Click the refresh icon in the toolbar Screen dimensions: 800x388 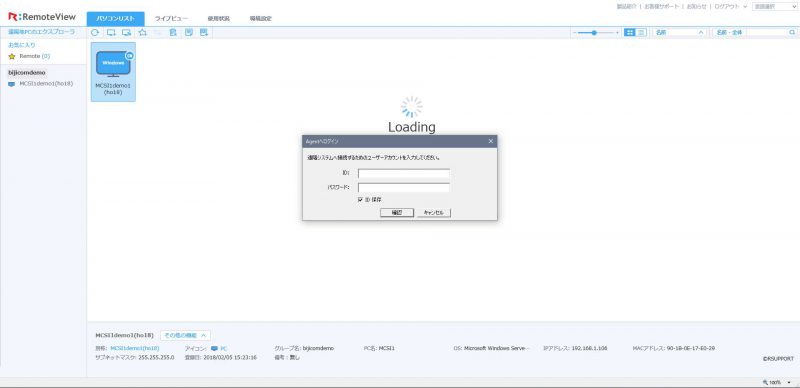pyautogui.click(x=95, y=33)
